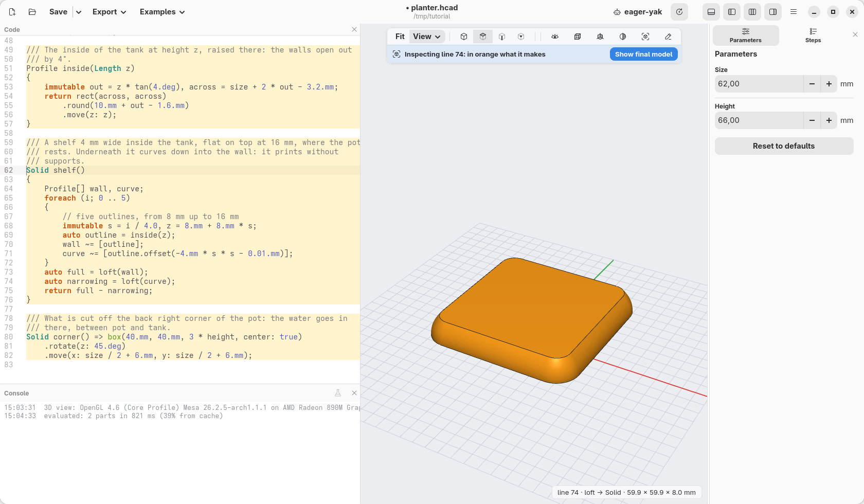Click the Show final model button
This screenshot has height=504, width=864.
[643, 54]
